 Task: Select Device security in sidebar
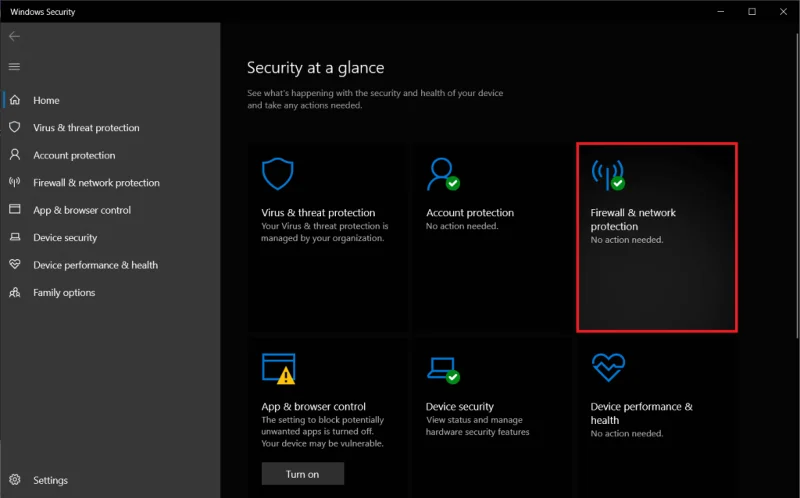[65, 238]
